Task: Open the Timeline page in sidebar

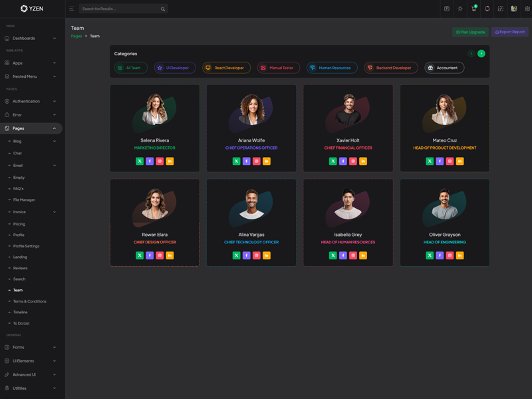Action: (21, 312)
